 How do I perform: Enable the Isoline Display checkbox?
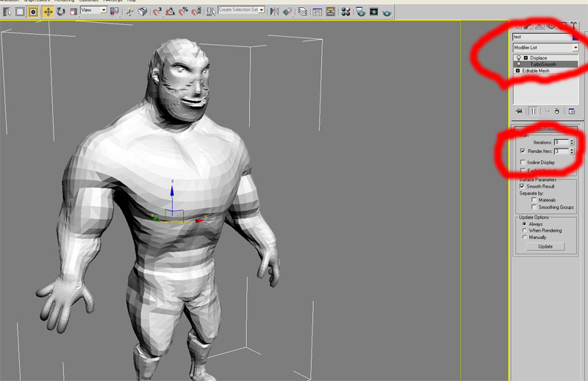pyautogui.click(x=523, y=162)
